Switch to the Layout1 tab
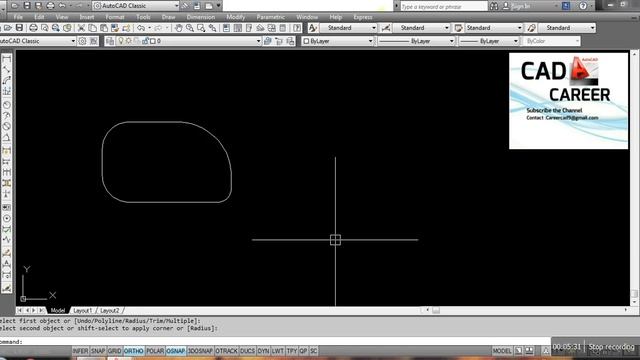This screenshot has width=640, height=360. pyautogui.click(x=83, y=311)
